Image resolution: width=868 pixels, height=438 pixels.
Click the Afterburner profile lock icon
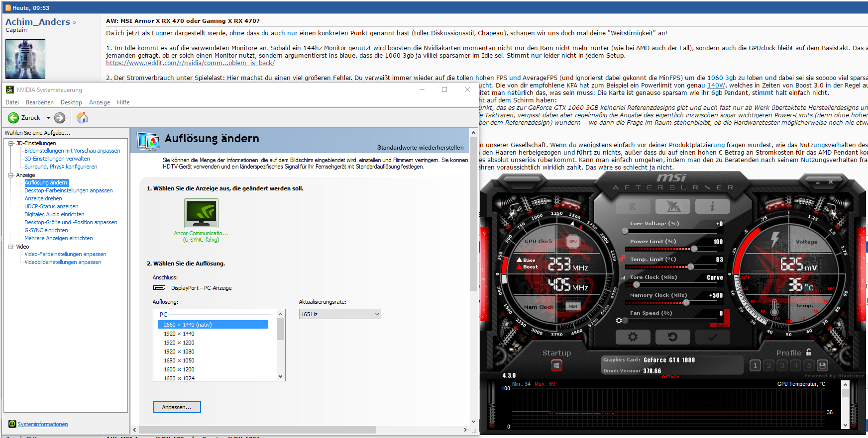click(x=809, y=352)
